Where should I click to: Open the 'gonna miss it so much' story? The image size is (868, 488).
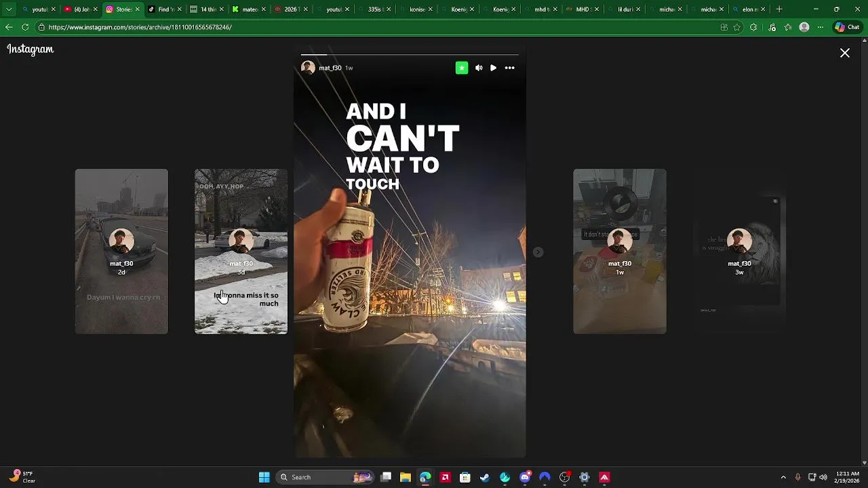click(x=241, y=251)
